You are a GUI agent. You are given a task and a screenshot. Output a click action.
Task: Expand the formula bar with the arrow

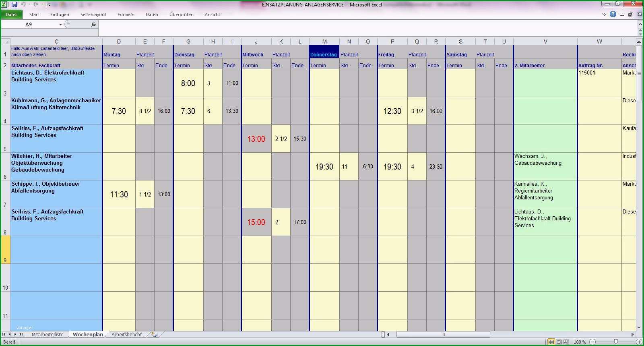[640, 23]
